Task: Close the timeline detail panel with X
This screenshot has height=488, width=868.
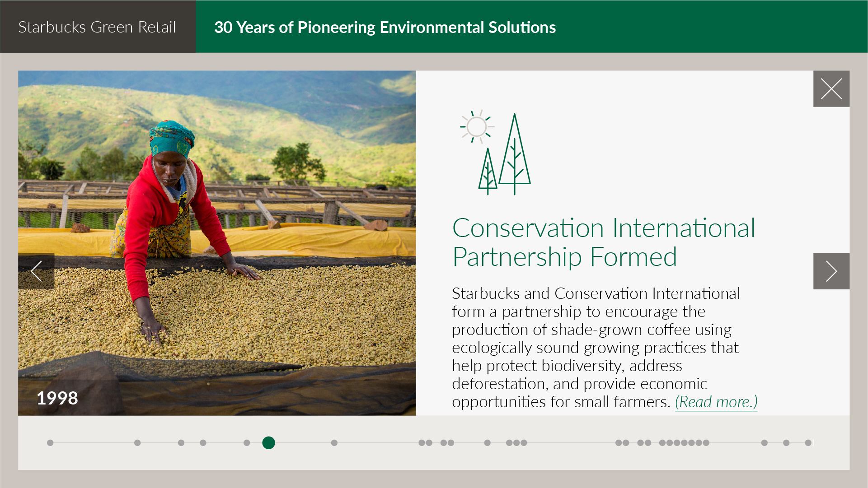Action: pos(831,89)
